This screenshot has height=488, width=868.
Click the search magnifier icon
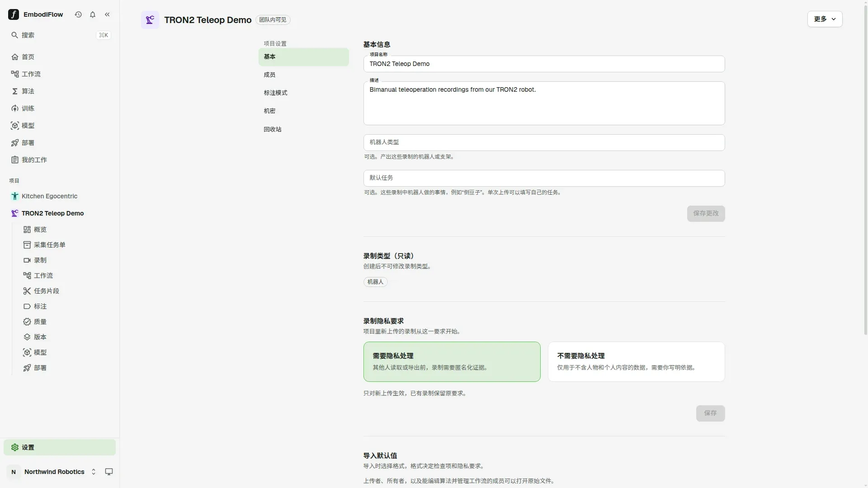pos(14,35)
